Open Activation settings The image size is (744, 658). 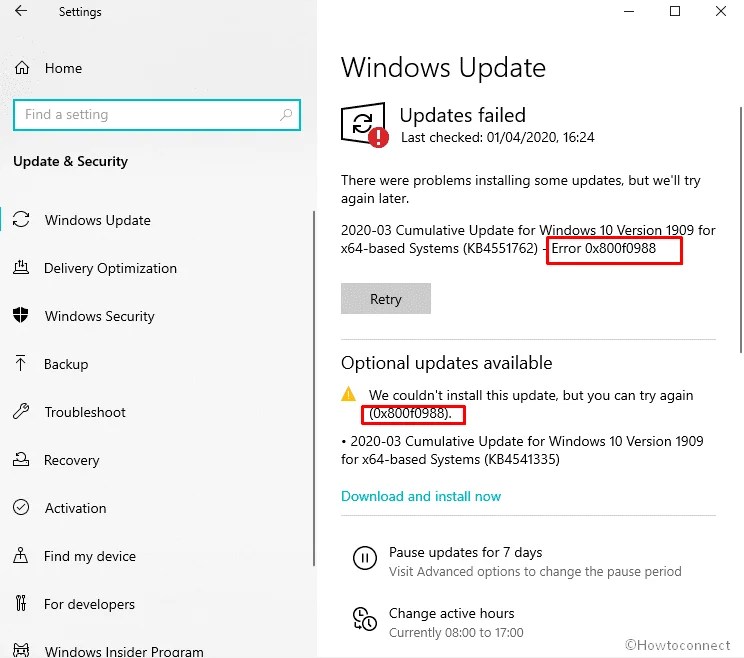[x=75, y=508]
